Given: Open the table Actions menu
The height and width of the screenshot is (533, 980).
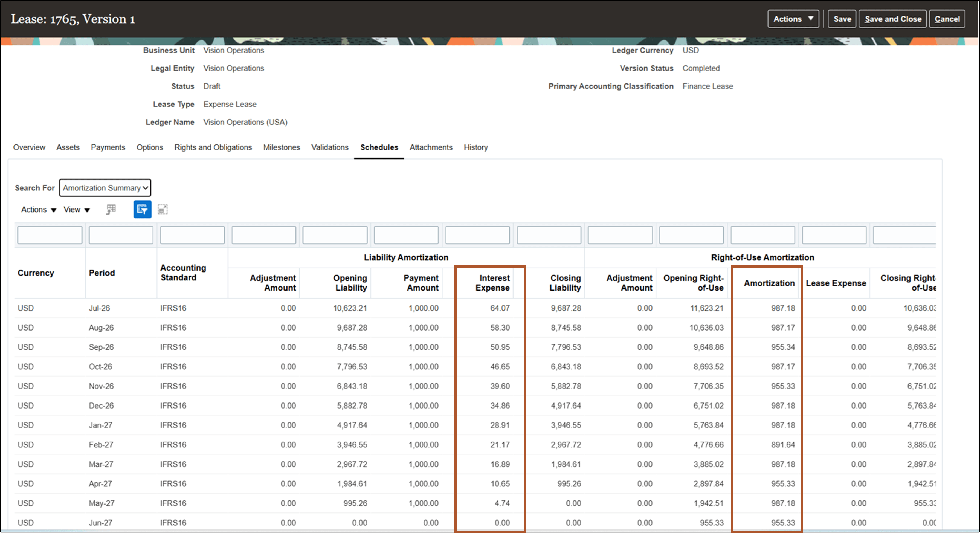Looking at the screenshot, I should click(38, 210).
